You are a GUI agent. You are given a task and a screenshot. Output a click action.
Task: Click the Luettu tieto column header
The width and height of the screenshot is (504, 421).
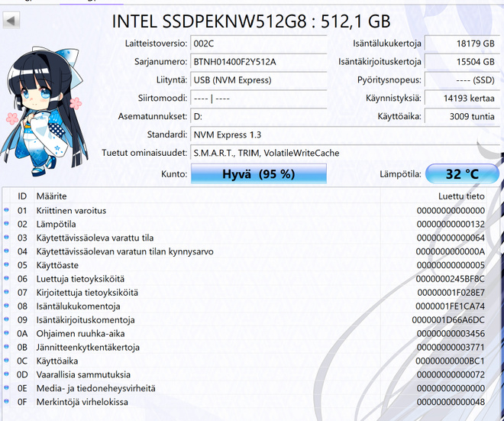pos(461,196)
